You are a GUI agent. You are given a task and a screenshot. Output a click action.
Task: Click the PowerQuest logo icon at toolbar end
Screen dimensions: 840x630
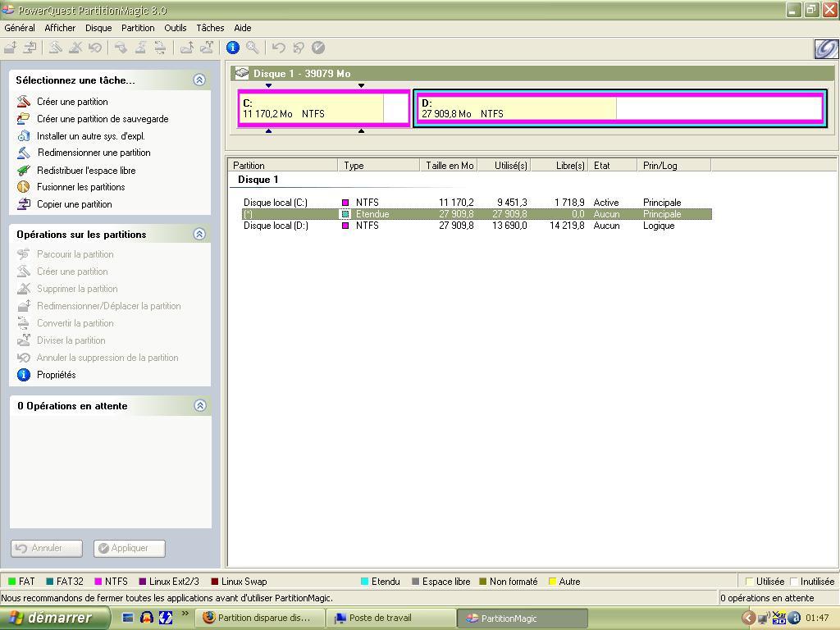pos(825,48)
